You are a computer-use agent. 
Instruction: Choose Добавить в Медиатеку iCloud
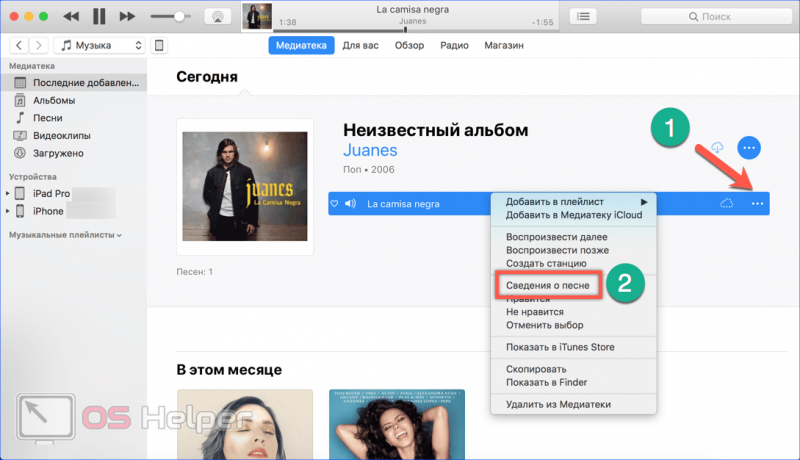[x=573, y=215]
